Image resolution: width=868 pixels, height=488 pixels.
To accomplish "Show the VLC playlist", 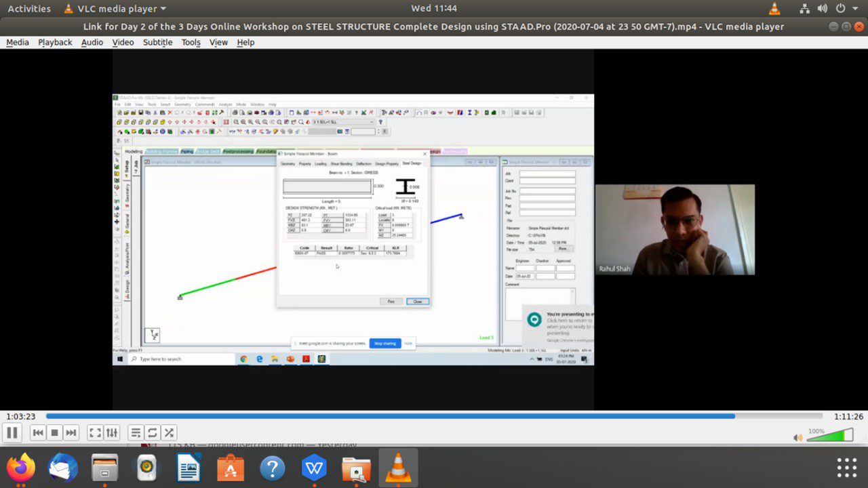I will pyautogui.click(x=136, y=432).
